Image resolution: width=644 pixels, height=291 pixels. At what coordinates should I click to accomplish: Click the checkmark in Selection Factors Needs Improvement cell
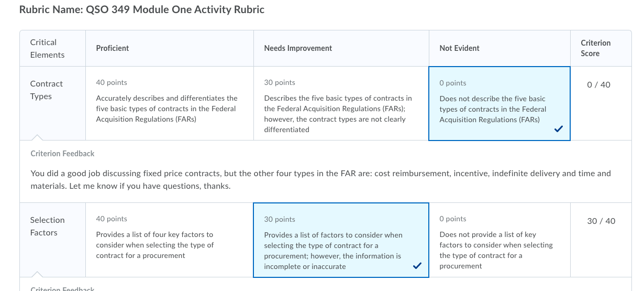(417, 266)
